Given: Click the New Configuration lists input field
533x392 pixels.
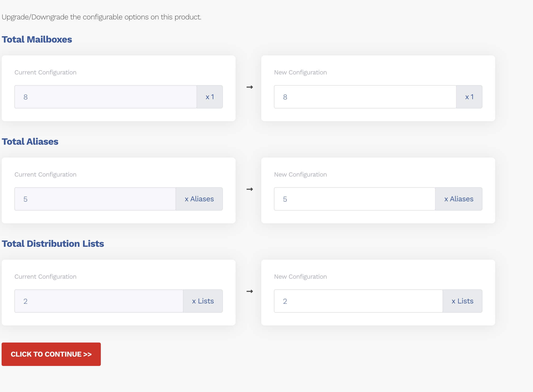Looking at the screenshot, I should 358,301.
